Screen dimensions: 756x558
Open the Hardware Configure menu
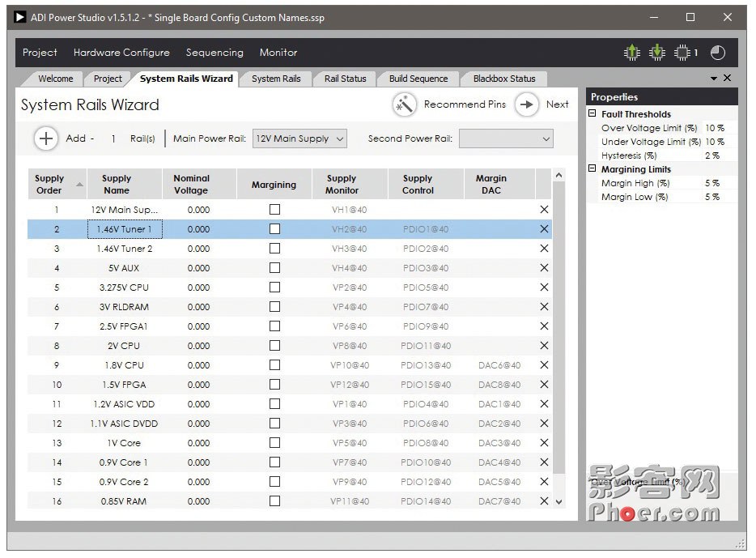121,52
